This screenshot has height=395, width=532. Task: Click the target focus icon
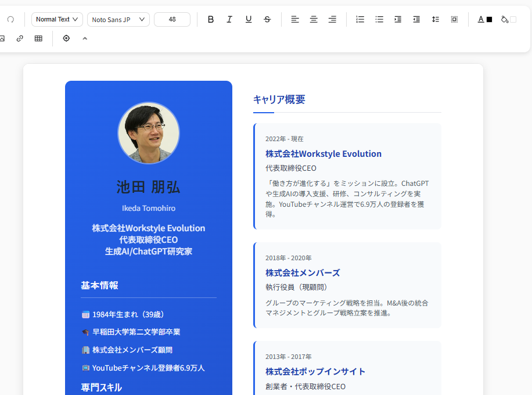66,38
